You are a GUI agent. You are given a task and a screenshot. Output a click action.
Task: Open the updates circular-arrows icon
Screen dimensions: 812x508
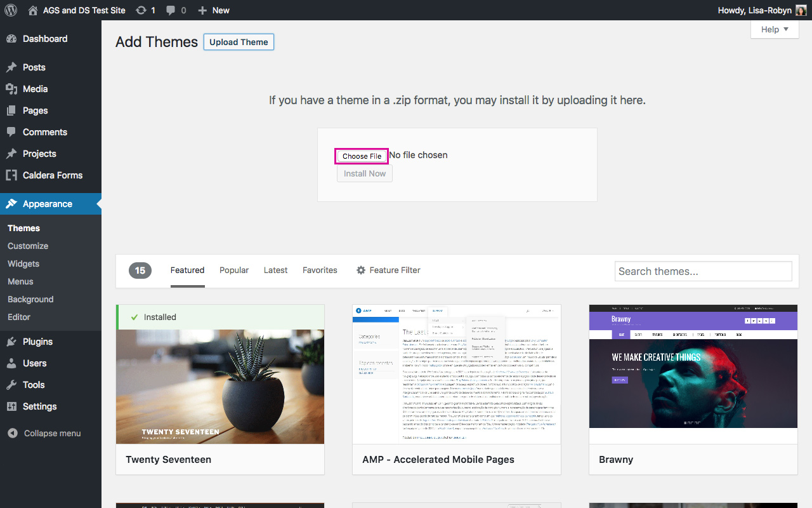click(141, 10)
